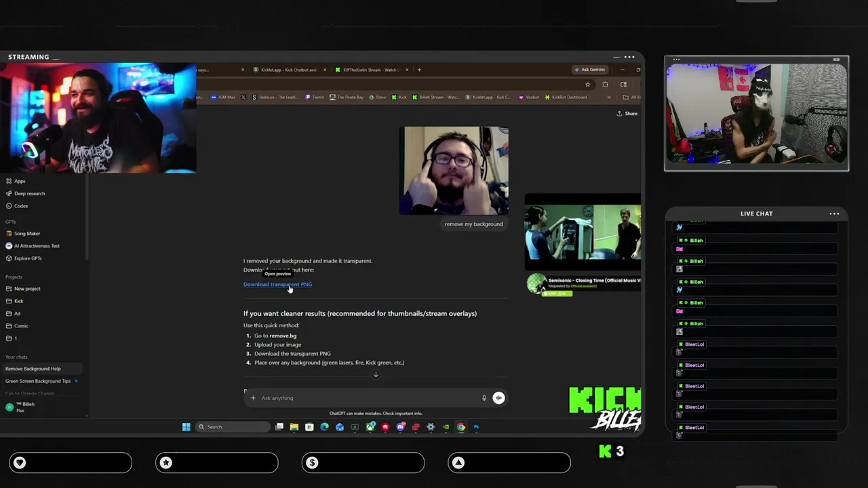Open the Kick project folder
Viewport: 868px width, 488px height.
[15, 301]
